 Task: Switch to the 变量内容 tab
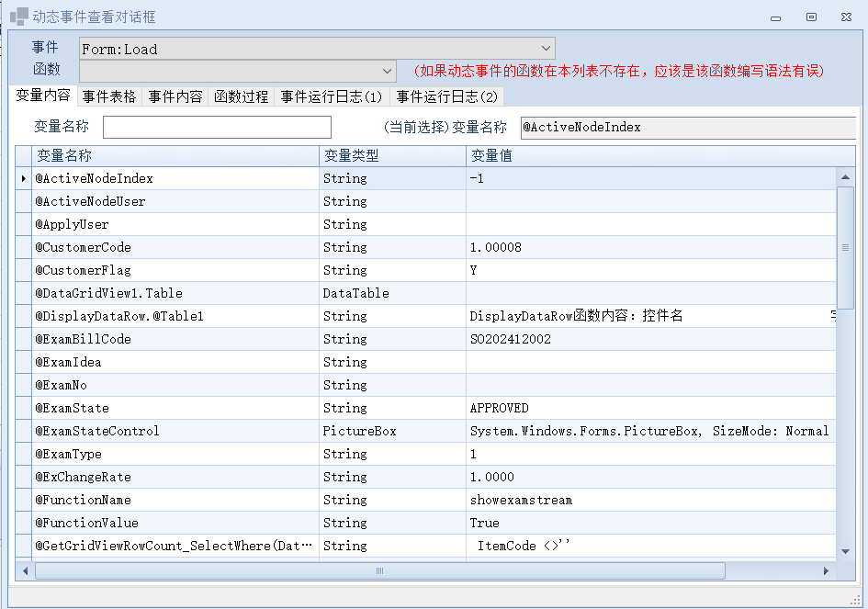(42, 96)
